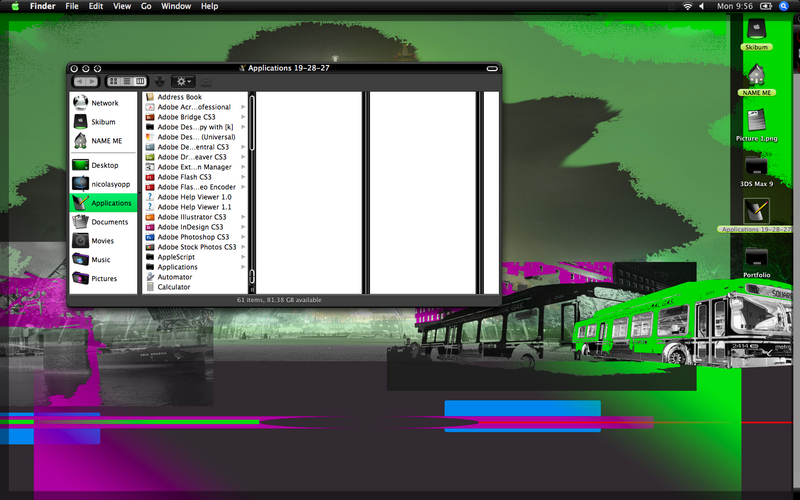The width and height of the screenshot is (800, 500).
Task: Select Portfolio folder on desktop
Action: (x=756, y=262)
